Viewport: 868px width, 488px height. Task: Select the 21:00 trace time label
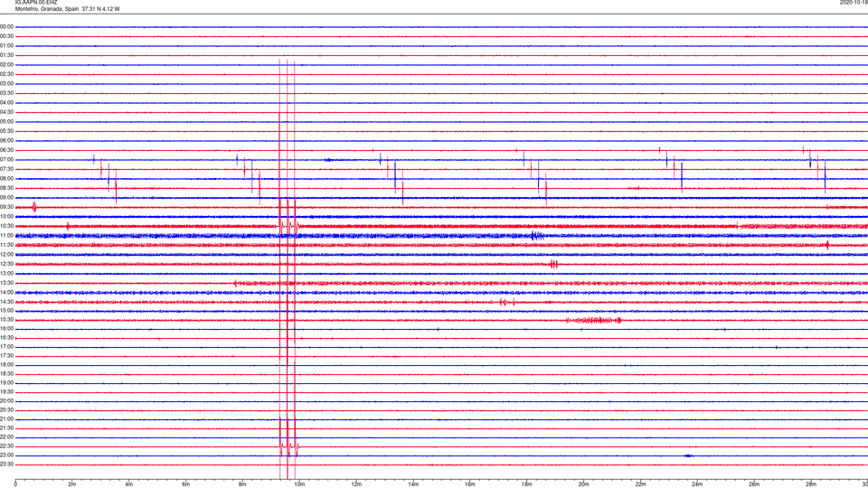click(x=6, y=418)
